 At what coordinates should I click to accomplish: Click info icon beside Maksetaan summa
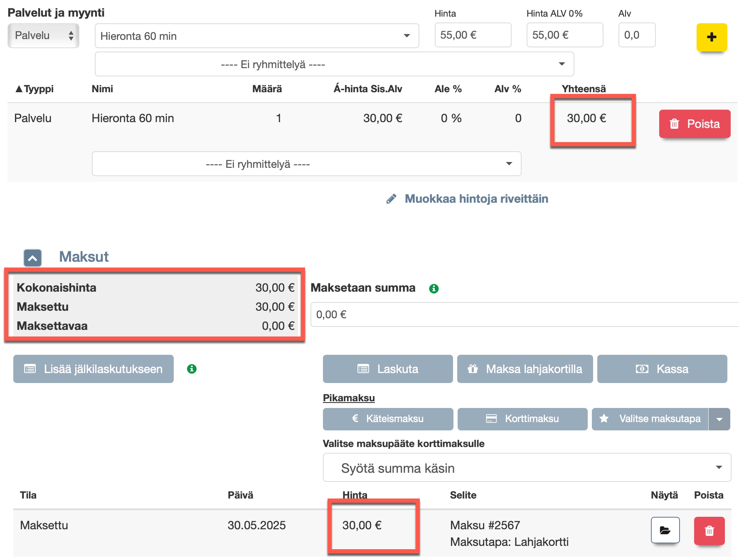pyautogui.click(x=434, y=288)
